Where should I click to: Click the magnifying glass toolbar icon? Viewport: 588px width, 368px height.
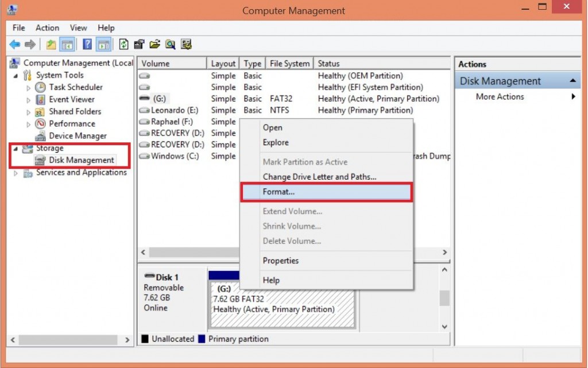(x=170, y=44)
